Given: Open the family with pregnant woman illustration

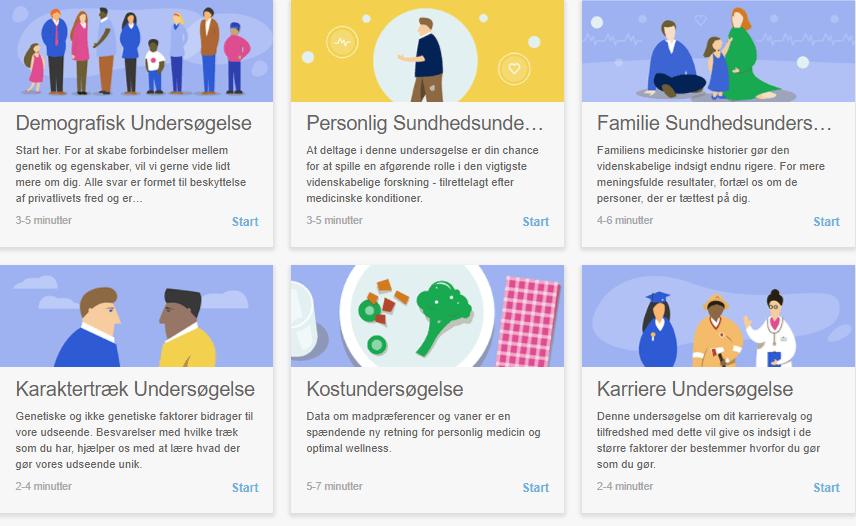Looking at the screenshot, I should pos(718,51).
